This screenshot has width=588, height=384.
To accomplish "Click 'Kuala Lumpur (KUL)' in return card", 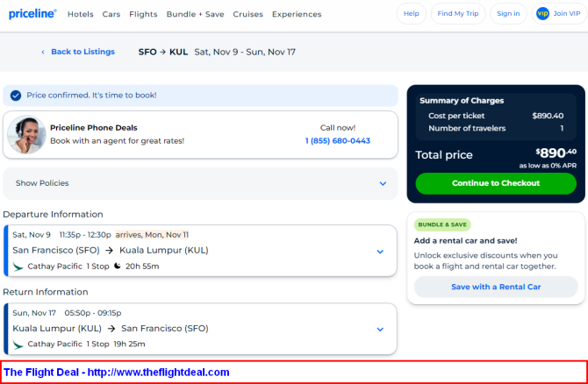I will (57, 329).
